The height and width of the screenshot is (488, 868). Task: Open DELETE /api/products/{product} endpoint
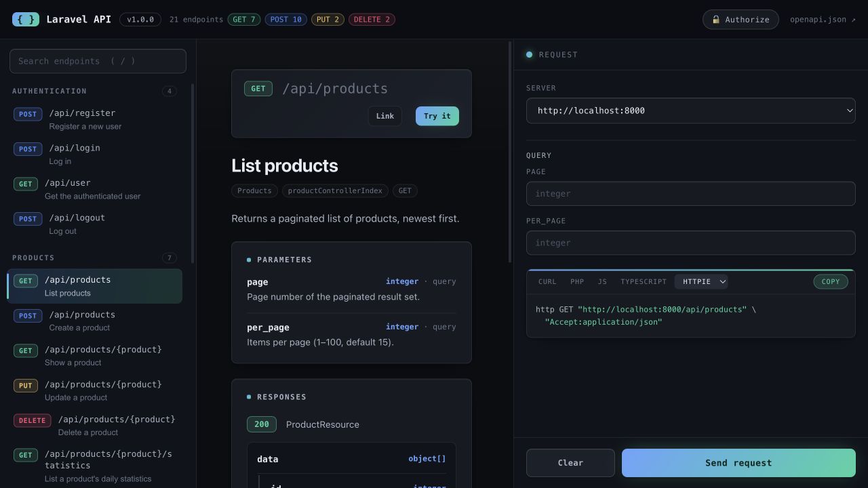tap(94, 426)
